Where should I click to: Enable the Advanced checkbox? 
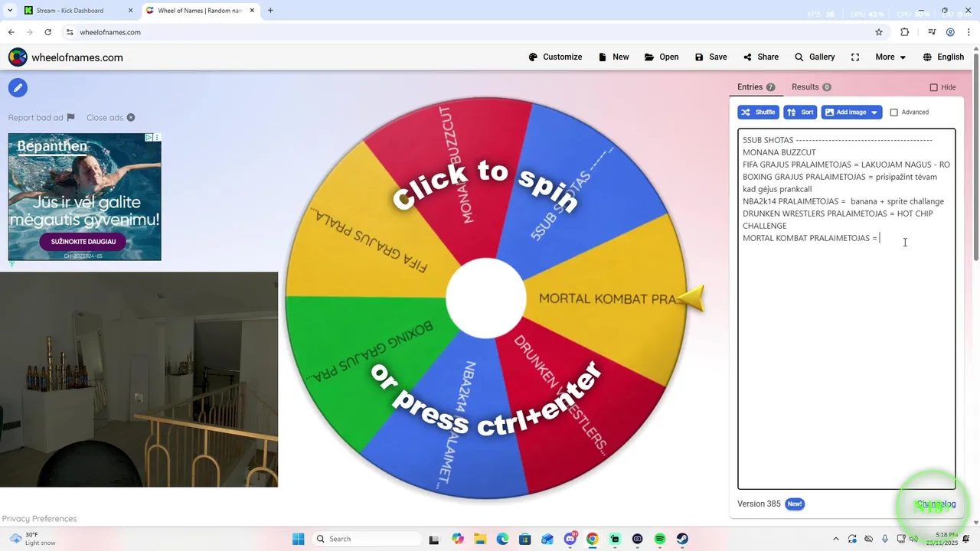coord(893,112)
